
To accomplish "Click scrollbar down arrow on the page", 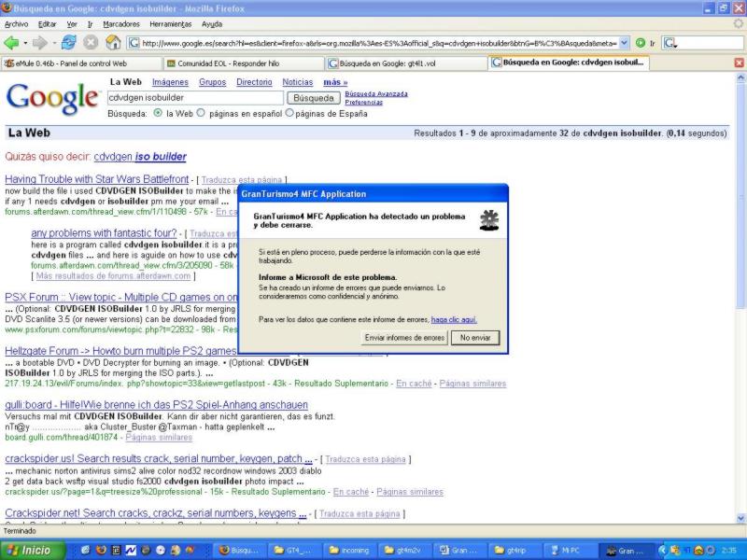I will [740, 518].
